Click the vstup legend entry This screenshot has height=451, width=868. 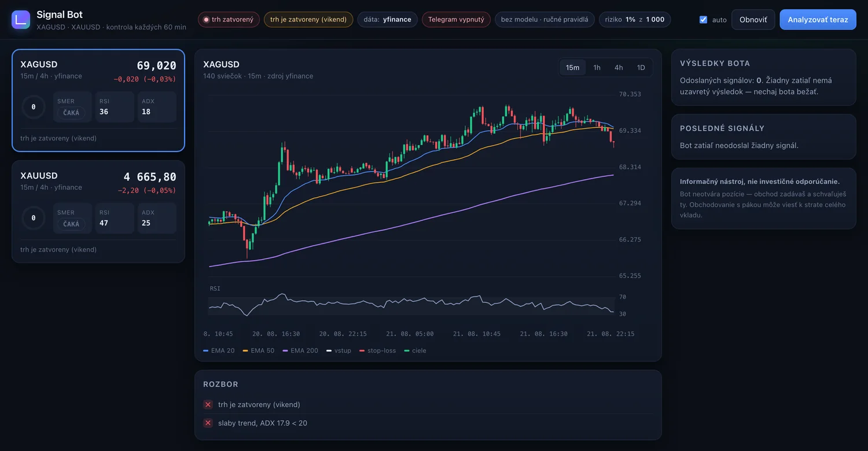tap(339, 351)
